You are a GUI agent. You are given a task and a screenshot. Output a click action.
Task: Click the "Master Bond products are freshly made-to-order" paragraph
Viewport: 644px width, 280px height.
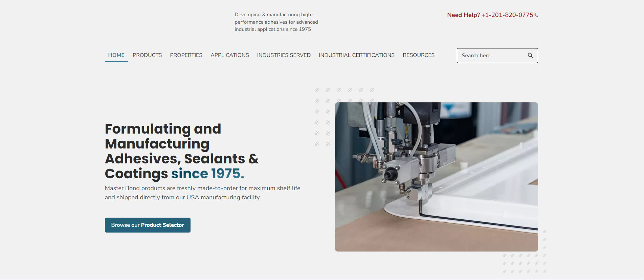click(x=202, y=193)
